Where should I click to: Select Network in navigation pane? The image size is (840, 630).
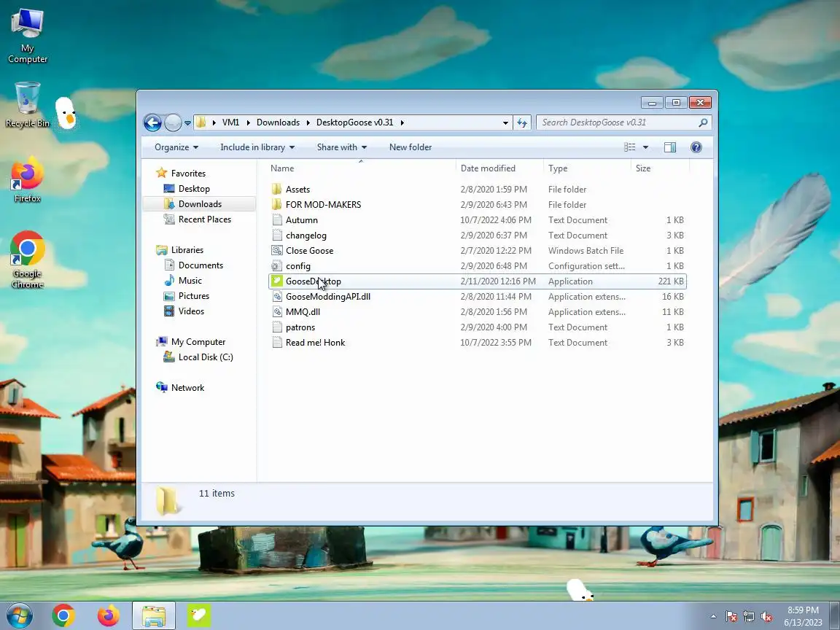[187, 388]
